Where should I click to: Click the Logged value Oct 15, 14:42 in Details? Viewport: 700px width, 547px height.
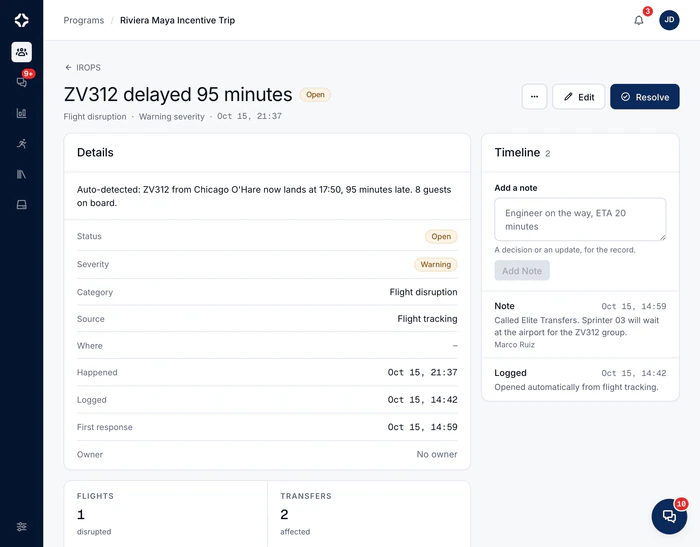422,400
